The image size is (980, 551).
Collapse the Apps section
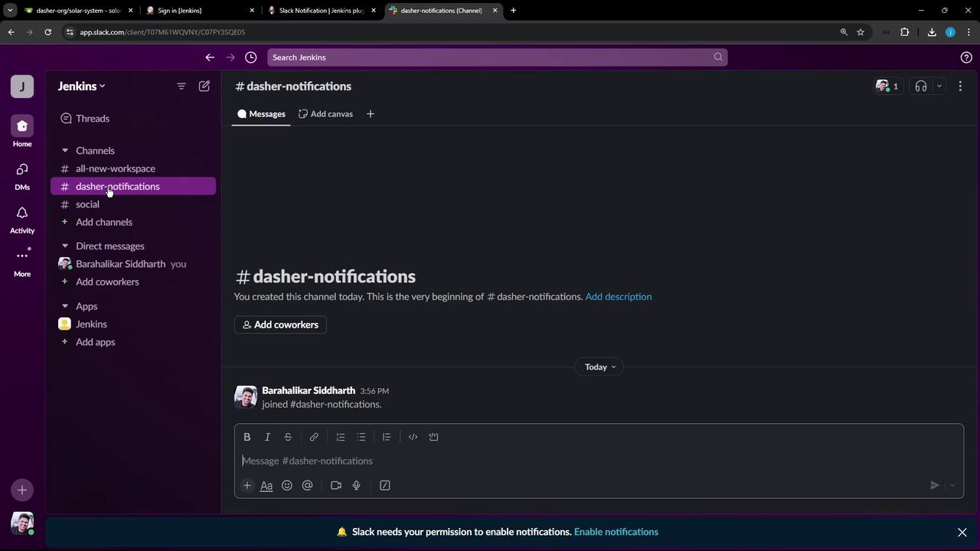pyautogui.click(x=65, y=306)
